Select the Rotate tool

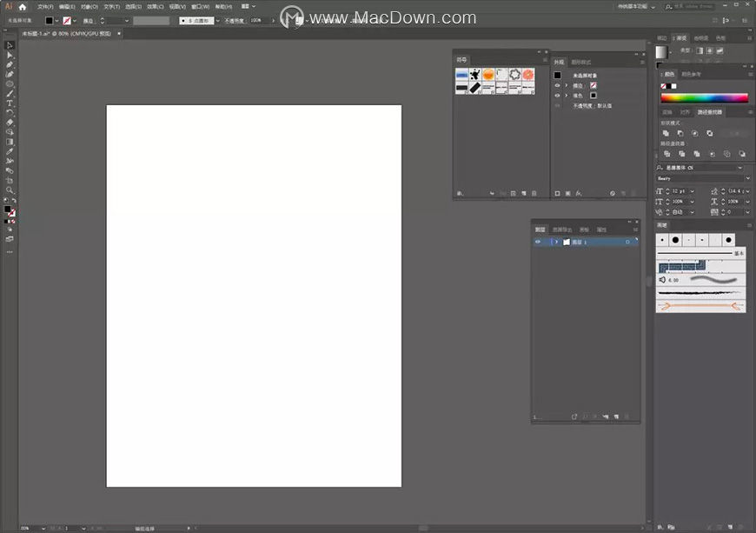tap(10, 112)
